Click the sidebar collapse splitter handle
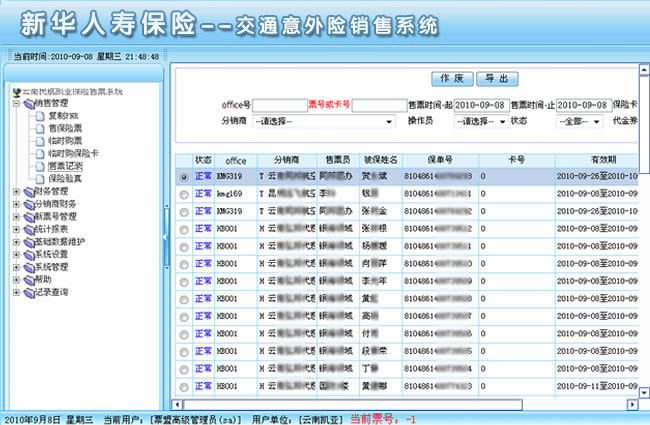650x425 pixels. coord(166,237)
